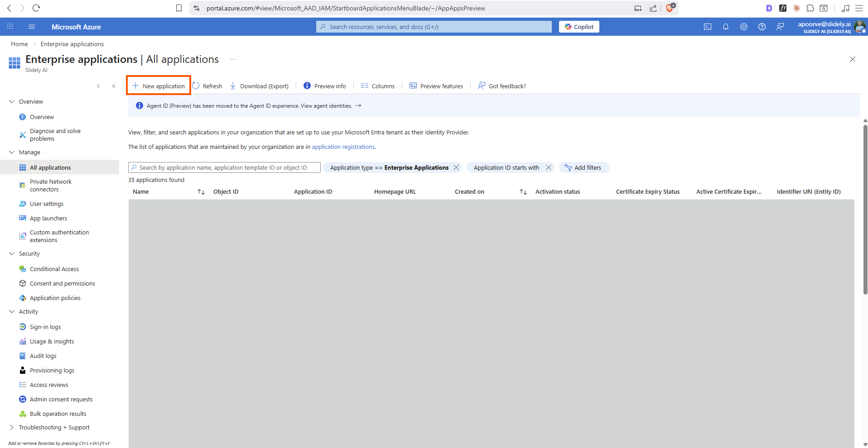Screen dimensions: 868x448
Task: Launch Copilot from the header
Action: [x=579, y=27]
